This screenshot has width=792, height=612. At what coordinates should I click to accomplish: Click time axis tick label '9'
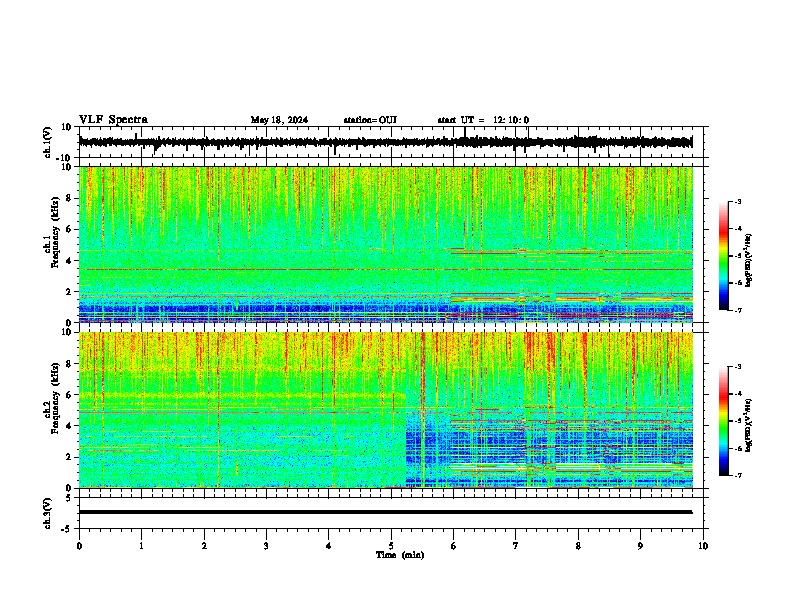click(x=640, y=546)
